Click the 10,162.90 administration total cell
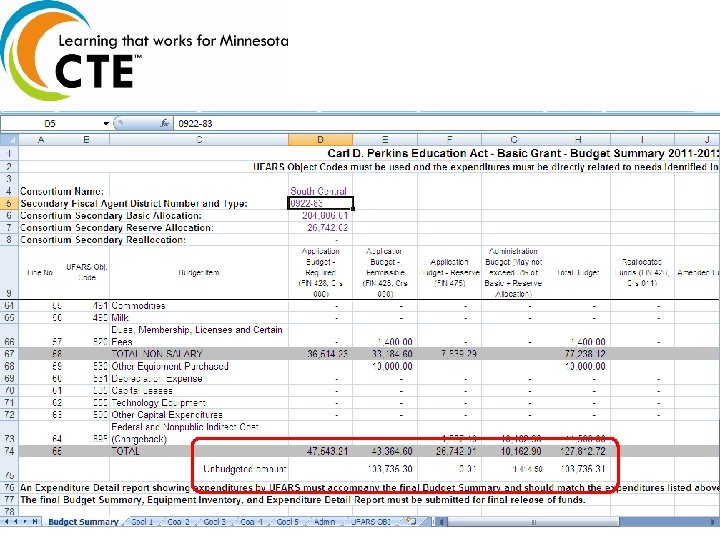 point(513,451)
